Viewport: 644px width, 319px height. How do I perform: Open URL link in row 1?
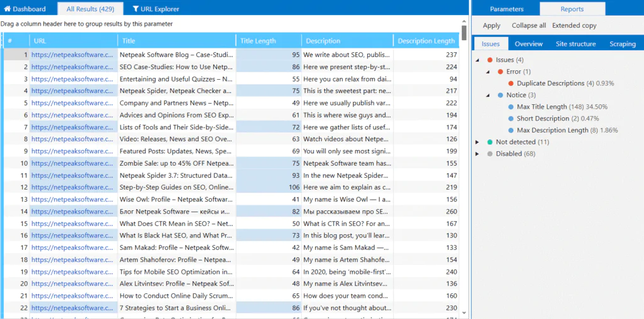[72, 55]
